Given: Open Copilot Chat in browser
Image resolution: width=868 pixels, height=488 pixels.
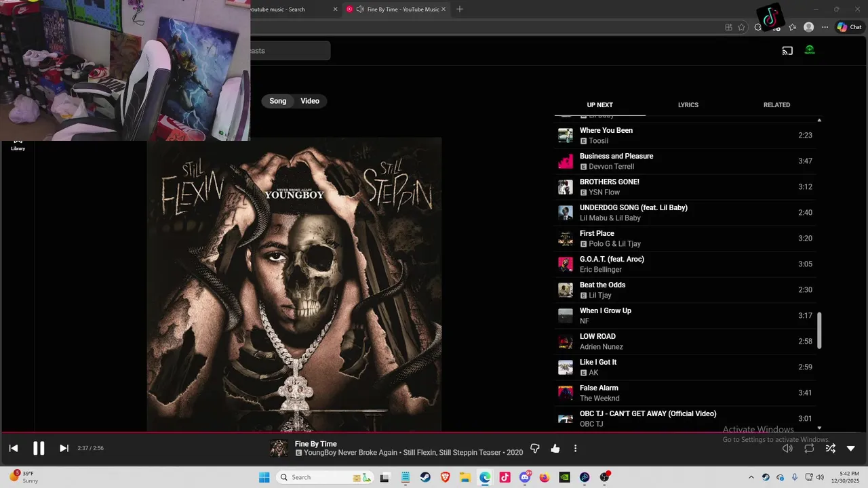Looking at the screenshot, I should 850,27.
